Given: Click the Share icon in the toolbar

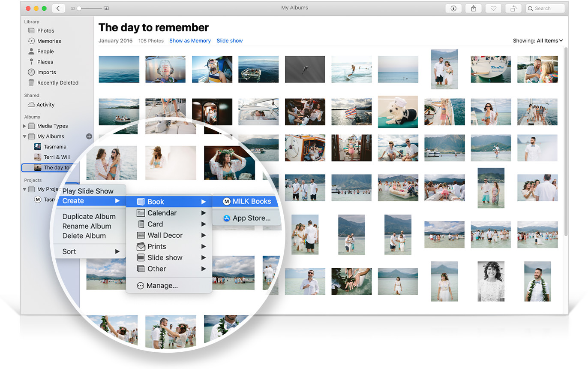Looking at the screenshot, I should (x=473, y=8).
